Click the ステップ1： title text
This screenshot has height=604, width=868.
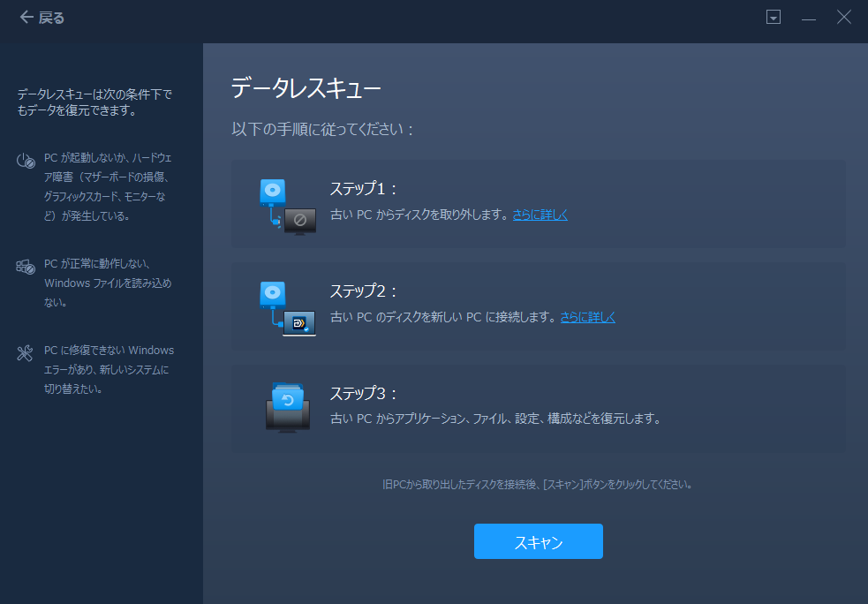[x=364, y=189]
